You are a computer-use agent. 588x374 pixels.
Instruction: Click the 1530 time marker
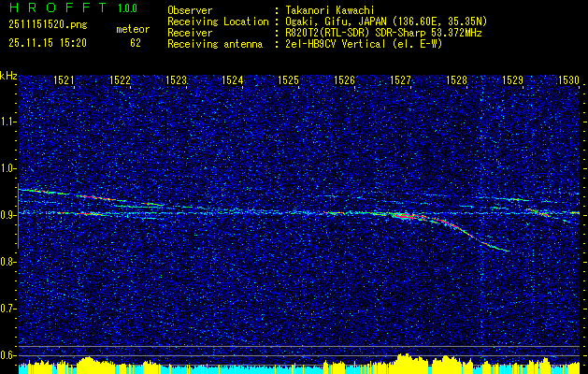(568, 79)
